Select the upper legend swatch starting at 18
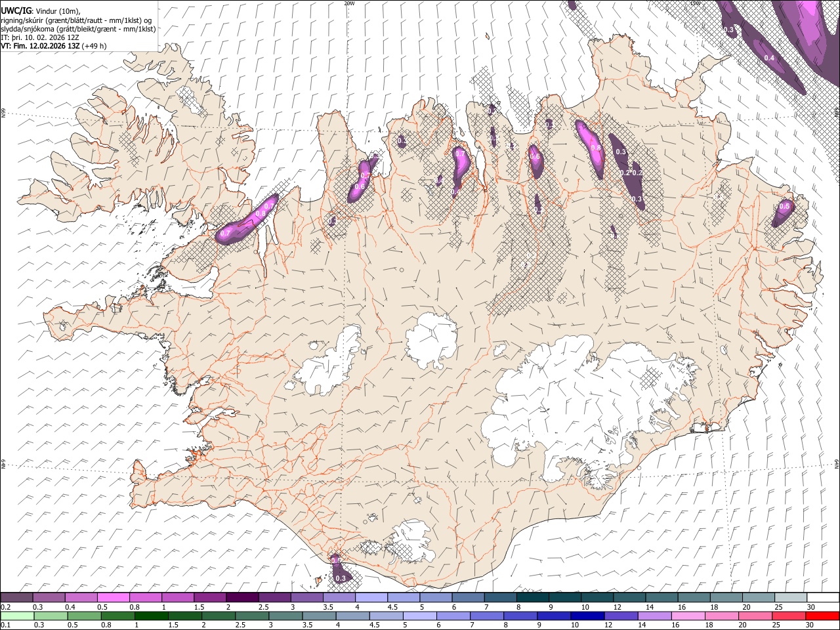The height and width of the screenshot is (630, 840). pyautogui.click(x=726, y=598)
